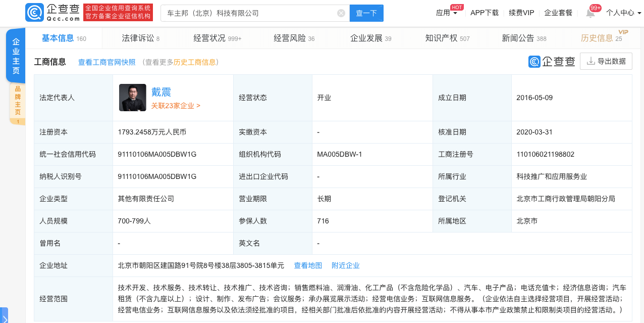Click the Qcc.com logo icon
This screenshot has width=644, height=323.
pyautogui.click(x=34, y=13)
